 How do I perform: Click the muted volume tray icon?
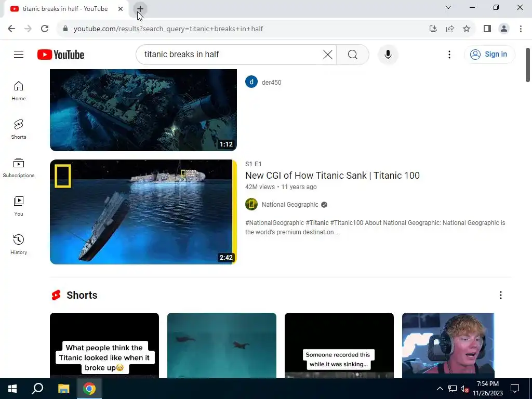(x=464, y=389)
